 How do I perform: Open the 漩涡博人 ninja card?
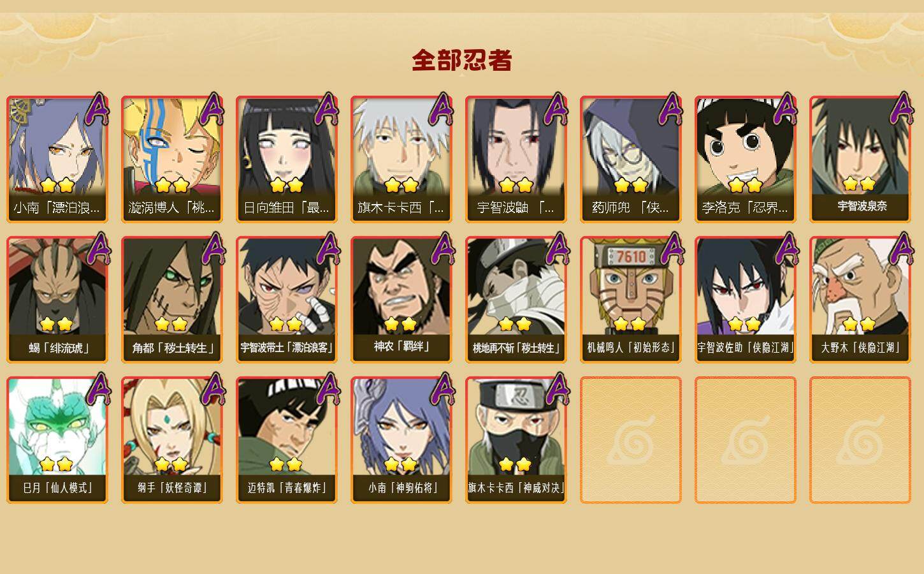click(172, 159)
